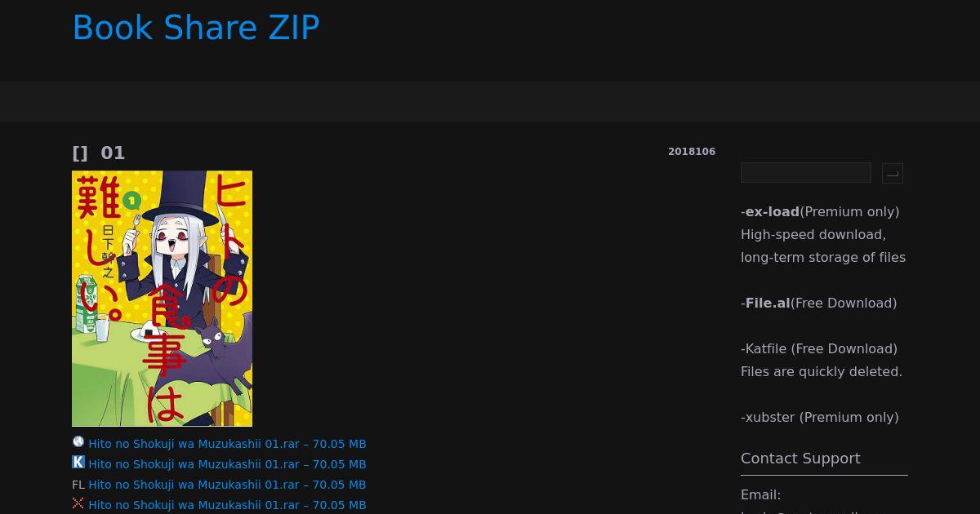This screenshot has height=514, width=980.
Task: Open the Book Share ZIP site title
Action: point(196,28)
